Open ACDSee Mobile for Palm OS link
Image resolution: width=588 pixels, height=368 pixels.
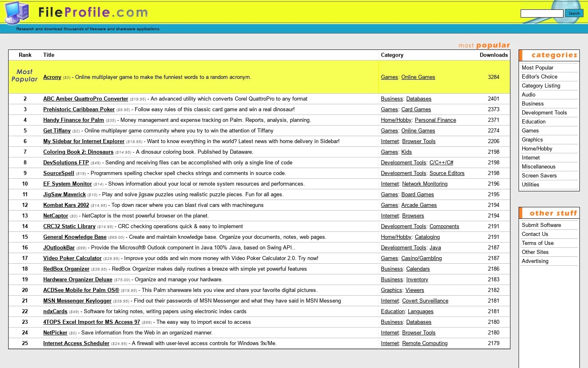pyautogui.click(x=81, y=290)
